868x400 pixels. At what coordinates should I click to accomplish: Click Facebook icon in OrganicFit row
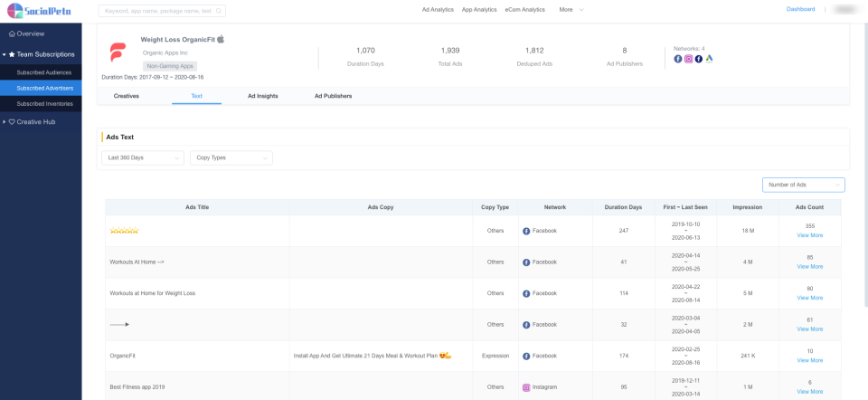(526, 357)
